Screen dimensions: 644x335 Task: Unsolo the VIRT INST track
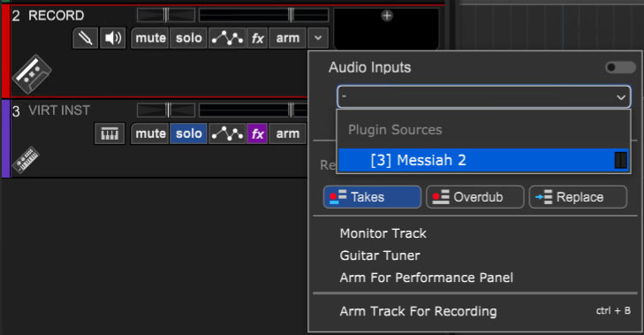pyautogui.click(x=188, y=133)
